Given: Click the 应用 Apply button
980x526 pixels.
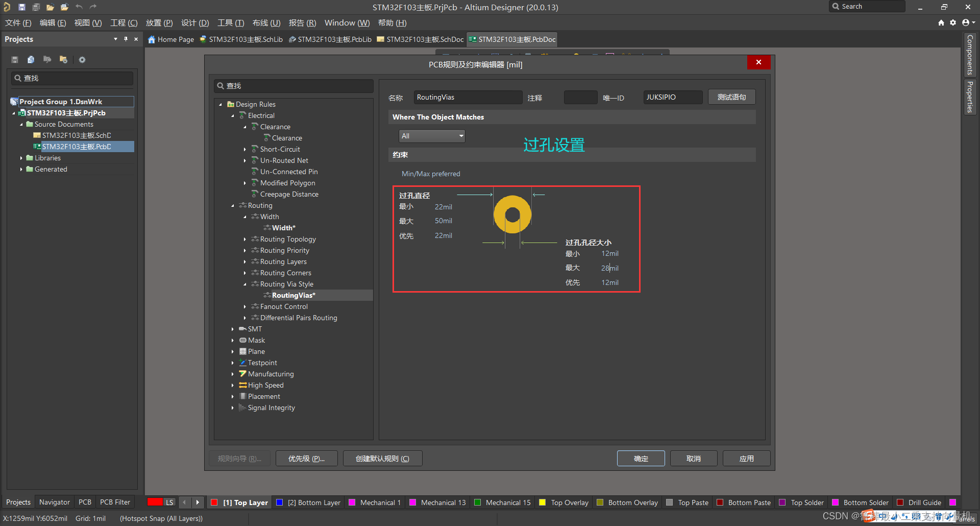Looking at the screenshot, I should [x=747, y=459].
